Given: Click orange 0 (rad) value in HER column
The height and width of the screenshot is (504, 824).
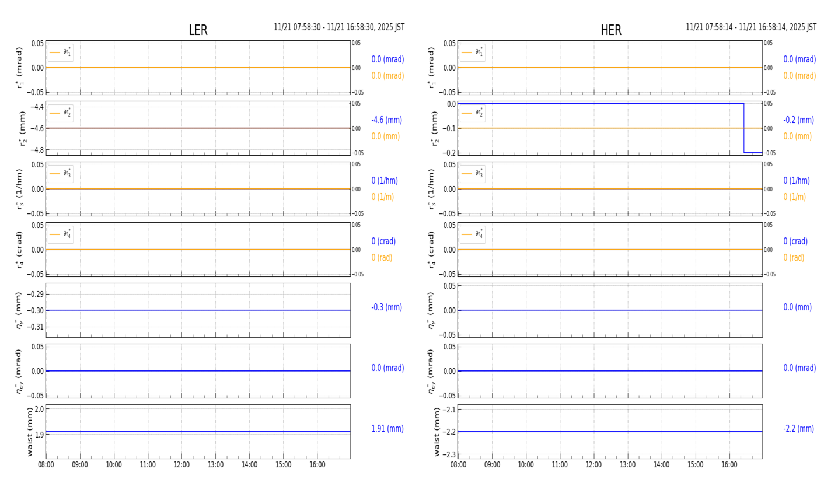Looking at the screenshot, I should click(x=794, y=258).
